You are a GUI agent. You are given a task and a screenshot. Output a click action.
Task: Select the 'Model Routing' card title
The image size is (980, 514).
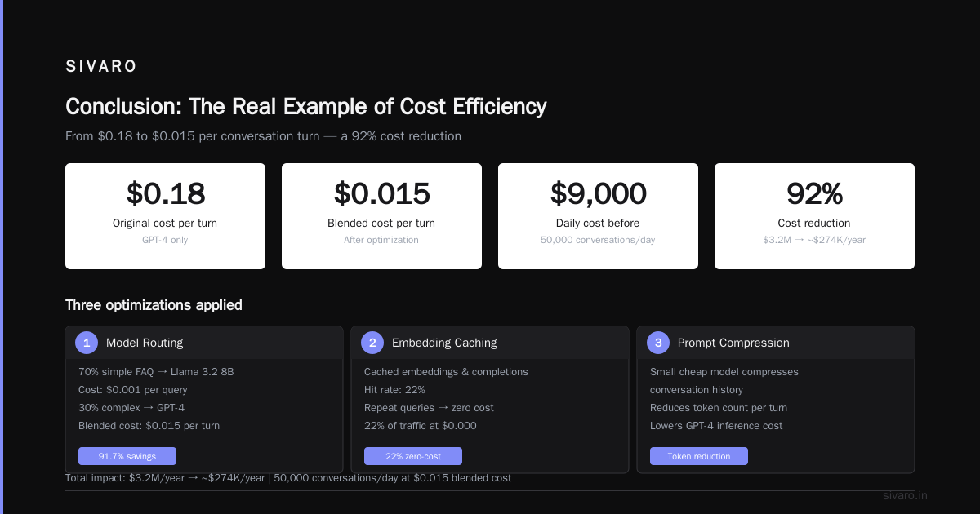pos(145,343)
